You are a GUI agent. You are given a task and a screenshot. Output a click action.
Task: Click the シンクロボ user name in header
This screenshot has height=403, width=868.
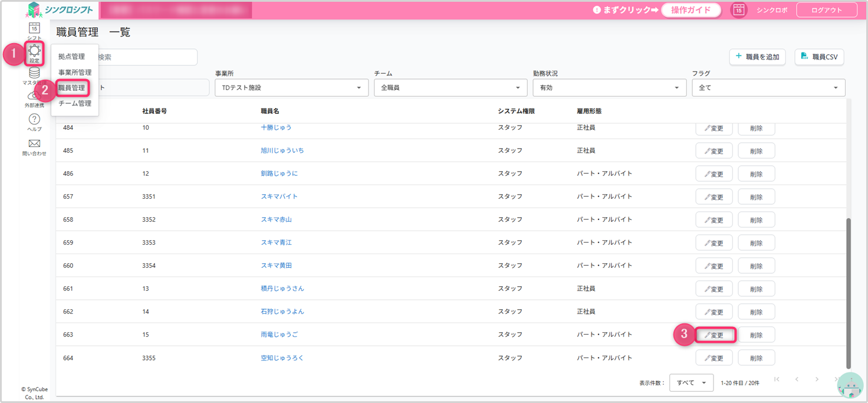(x=772, y=10)
